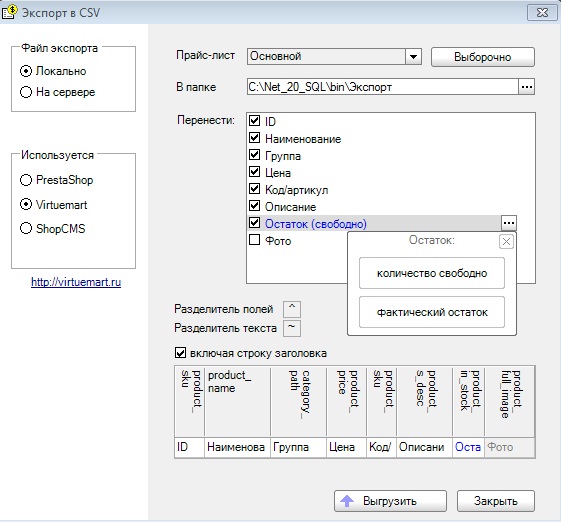
Task: Toggle включая строку заголовка checkbox
Action: point(180,353)
